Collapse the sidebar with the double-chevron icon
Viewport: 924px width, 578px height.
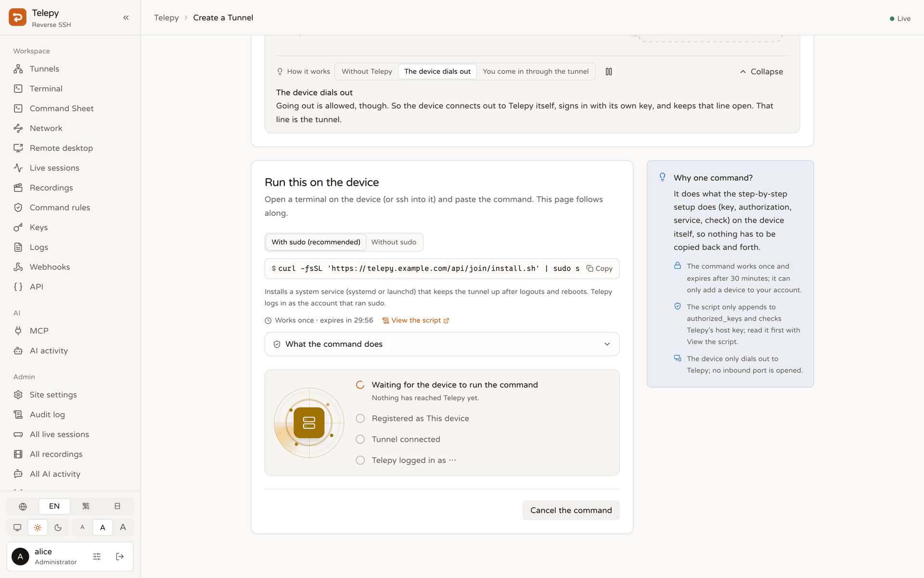coord(126,18)
